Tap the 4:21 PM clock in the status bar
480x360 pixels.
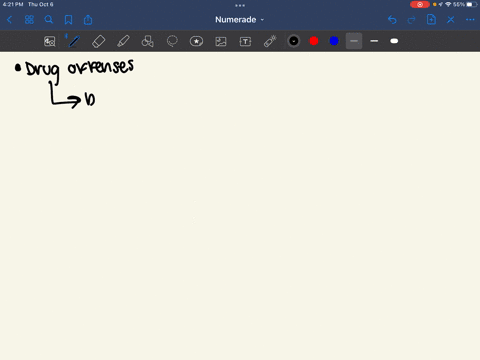(13, 4)
